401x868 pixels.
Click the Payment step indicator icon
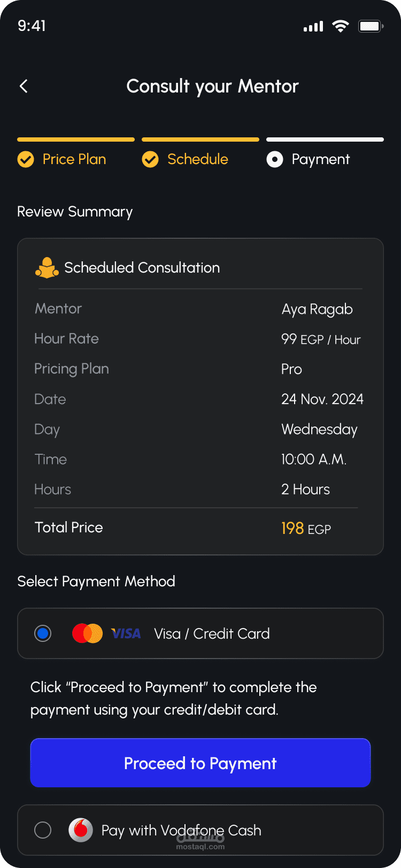click(275, 159)
